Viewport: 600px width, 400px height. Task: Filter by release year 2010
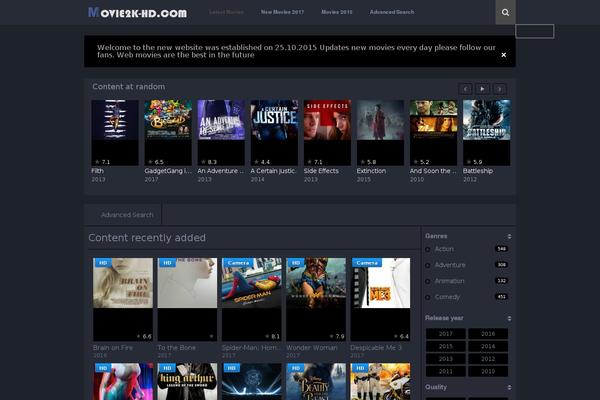(x=488, y=372)
